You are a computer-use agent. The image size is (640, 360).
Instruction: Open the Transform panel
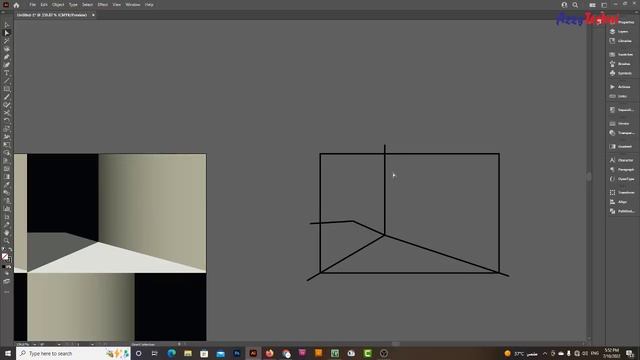click(x=622, y=192)
